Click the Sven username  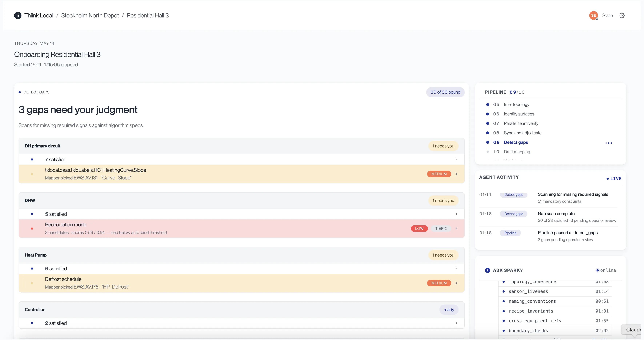coord(607,15)
